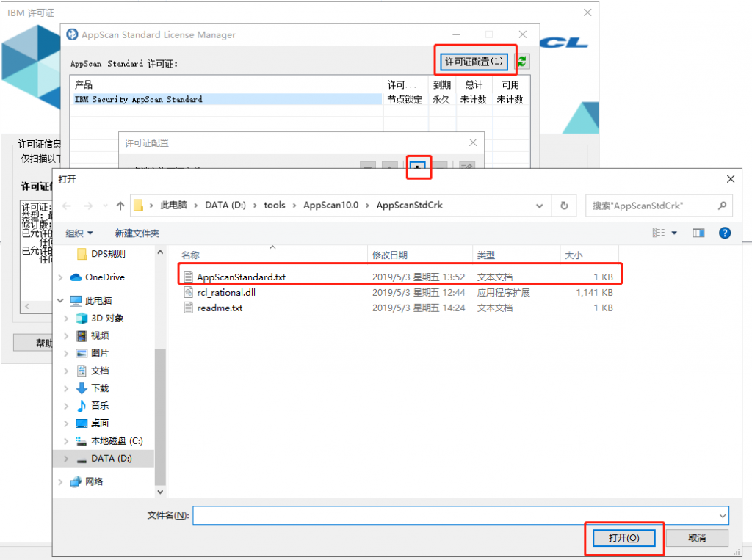Click the 取消 button
The width and height of the screenshot is (752, 560).
click(697, 538)
